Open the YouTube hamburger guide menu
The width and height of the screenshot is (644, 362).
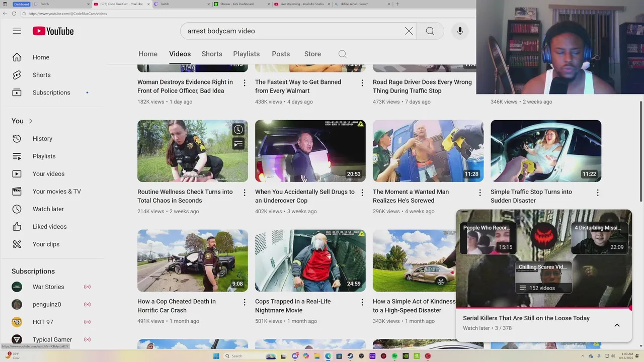(x=17, y=31)
